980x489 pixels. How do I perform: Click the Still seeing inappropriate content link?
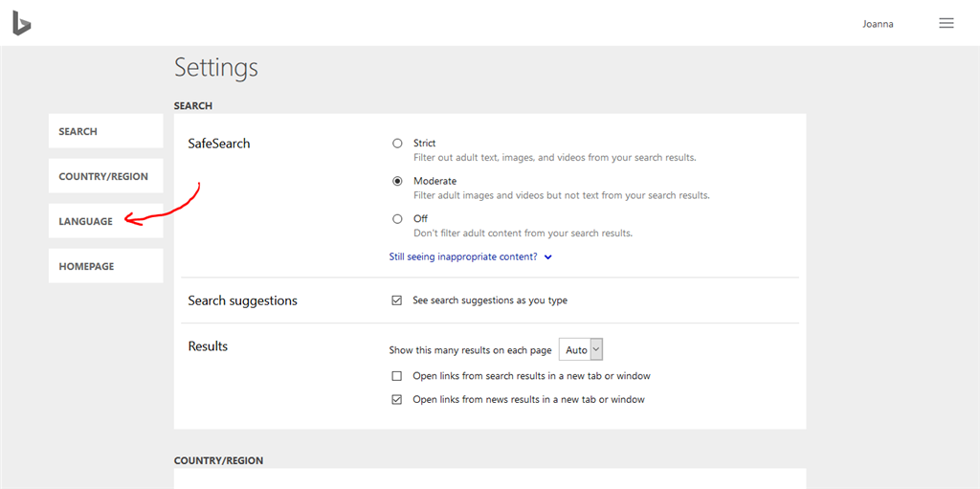click(463, 257)
